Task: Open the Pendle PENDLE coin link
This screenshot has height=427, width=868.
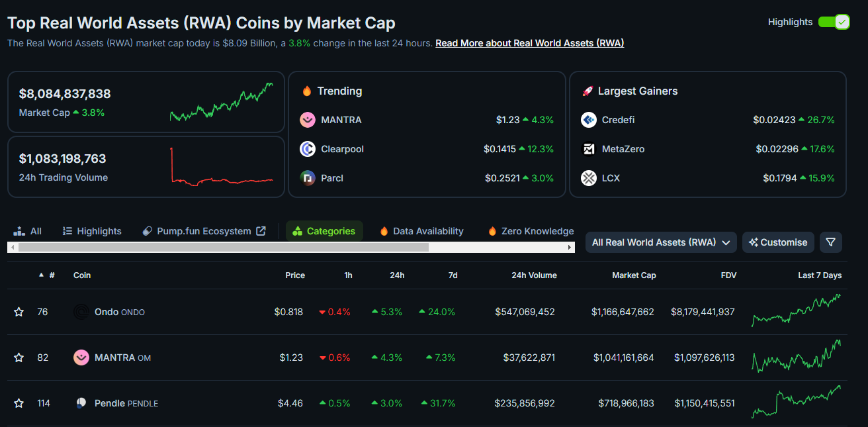Action: coord(126,403)
